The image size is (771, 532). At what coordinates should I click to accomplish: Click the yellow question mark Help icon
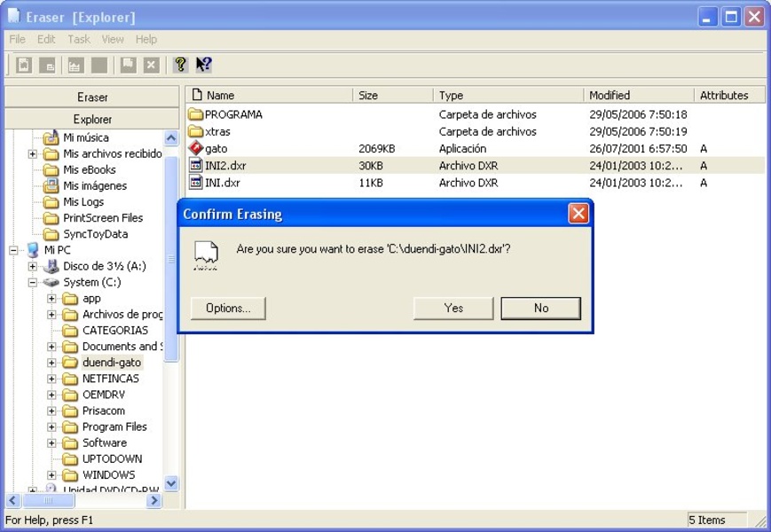[180, 65]
